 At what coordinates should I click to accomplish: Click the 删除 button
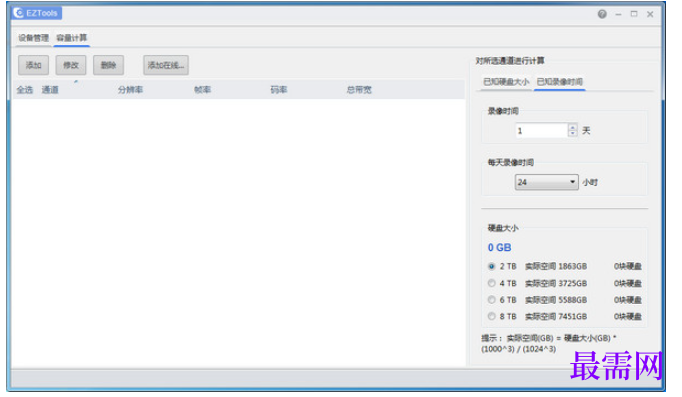pyautogui.click(x=108, y=65)
